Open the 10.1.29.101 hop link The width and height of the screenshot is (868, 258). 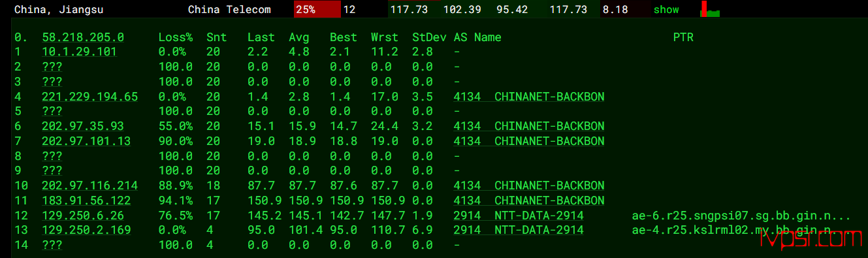point(80,52)
